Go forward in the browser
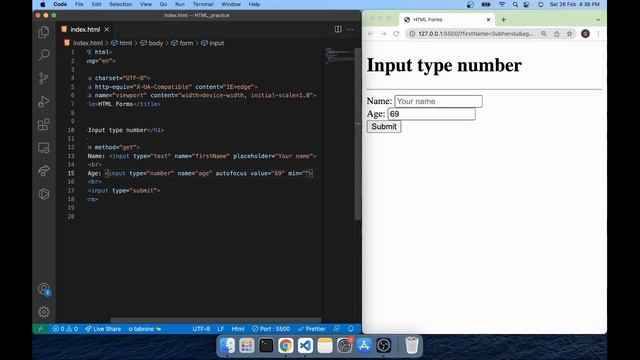This screenshot has height=360, width=640. click(x=383, y=34)
